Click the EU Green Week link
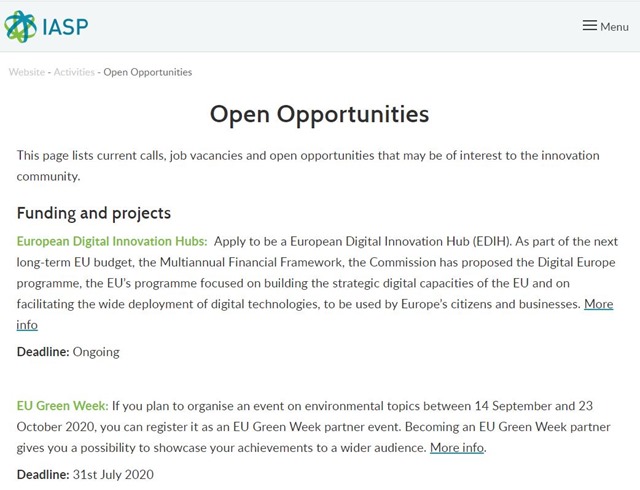Viewport: 640px width, 490px height. pyautogui.click(x=62, y=406)
